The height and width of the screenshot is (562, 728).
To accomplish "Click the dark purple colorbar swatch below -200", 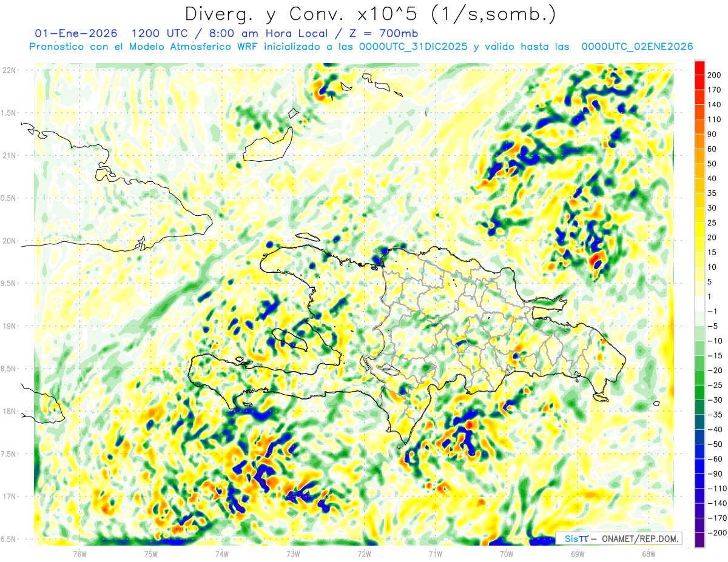I will click(699, 540).
